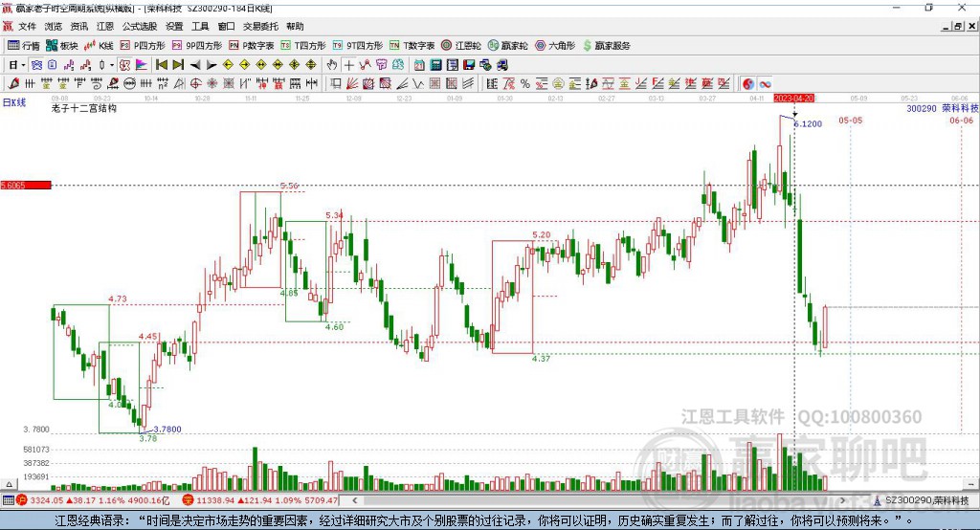Toggle the red highlighted chart mode icon

coord(125,65)
